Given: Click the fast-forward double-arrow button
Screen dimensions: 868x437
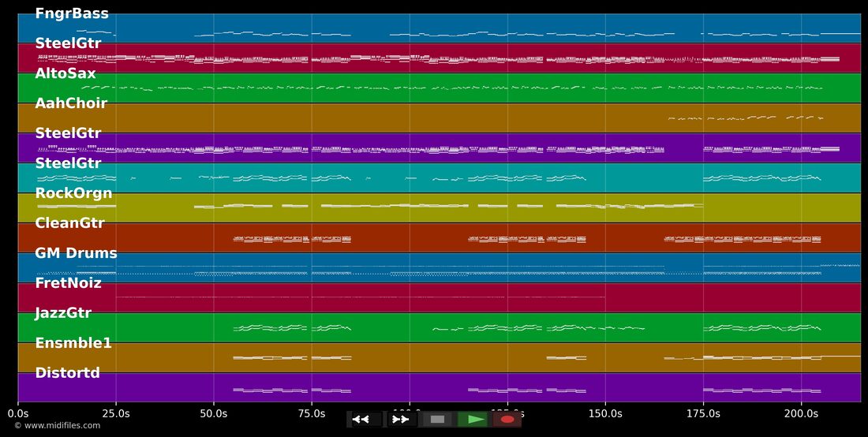Looking at the screenshot, I should [401, 420].
